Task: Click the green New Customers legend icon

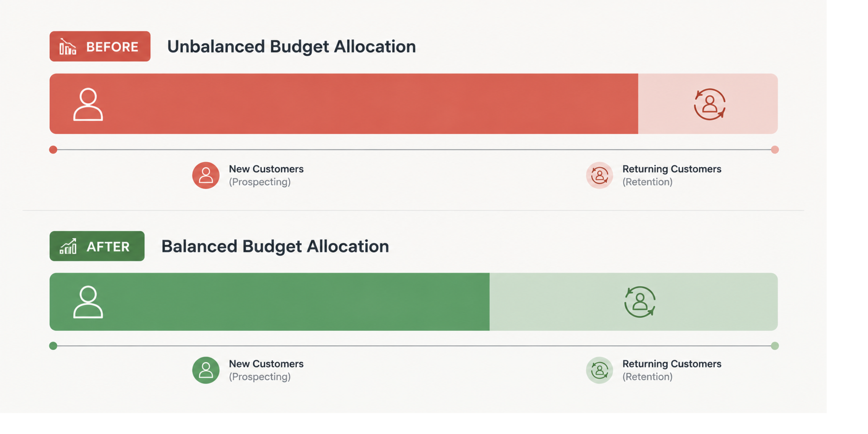Action: (206, 370)
